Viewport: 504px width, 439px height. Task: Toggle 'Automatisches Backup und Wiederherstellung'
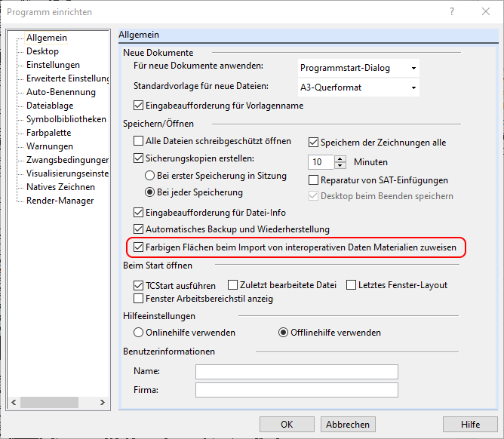click(x=138, y=229)
